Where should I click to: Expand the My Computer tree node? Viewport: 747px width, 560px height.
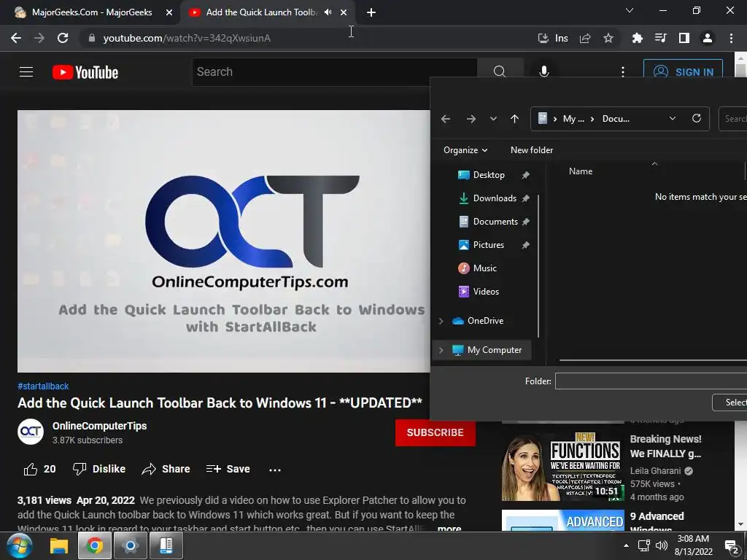coord(441,350)
